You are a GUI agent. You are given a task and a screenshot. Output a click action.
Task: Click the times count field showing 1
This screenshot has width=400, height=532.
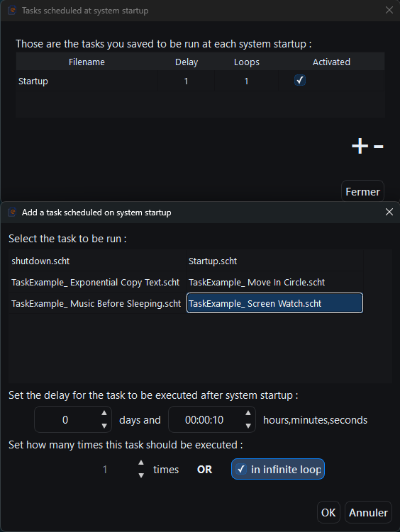coord(105,469)
